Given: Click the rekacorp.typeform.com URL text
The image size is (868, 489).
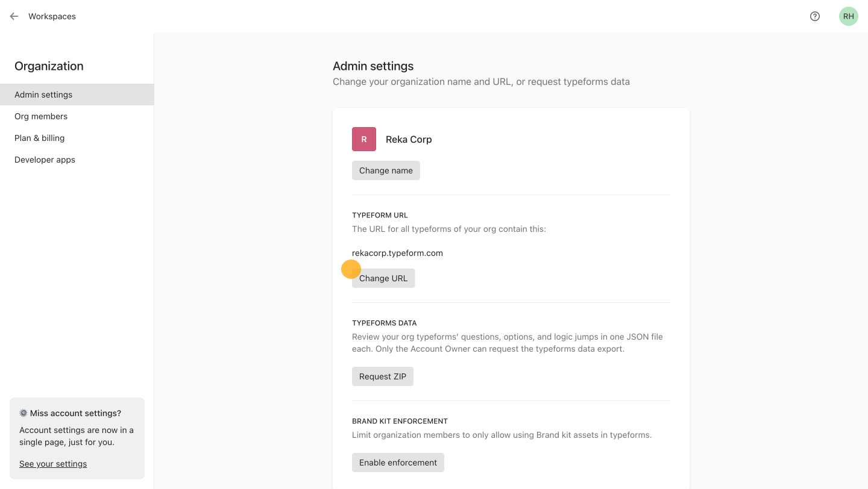Looking at the screenshot, I should click(x=397, y=253).
